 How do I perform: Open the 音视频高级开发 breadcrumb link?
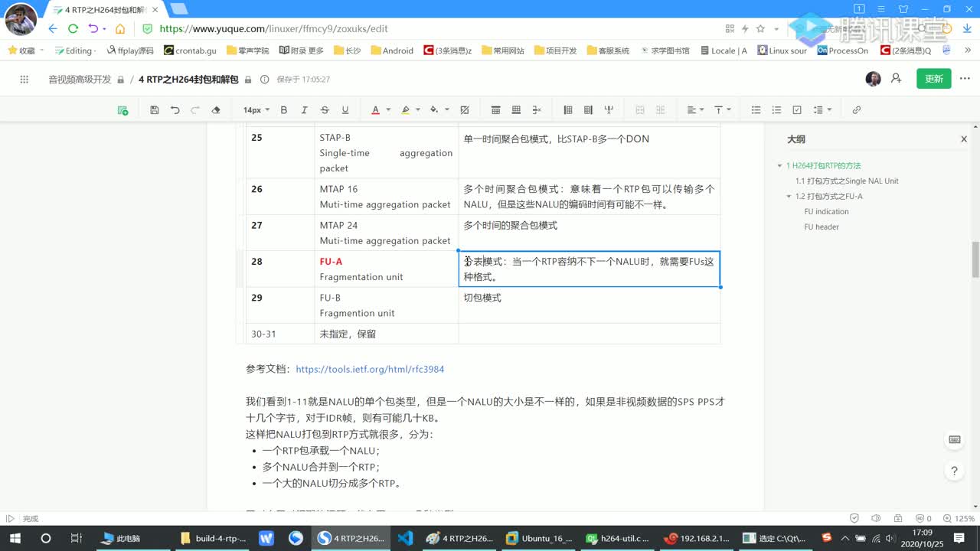click(80, 80)
